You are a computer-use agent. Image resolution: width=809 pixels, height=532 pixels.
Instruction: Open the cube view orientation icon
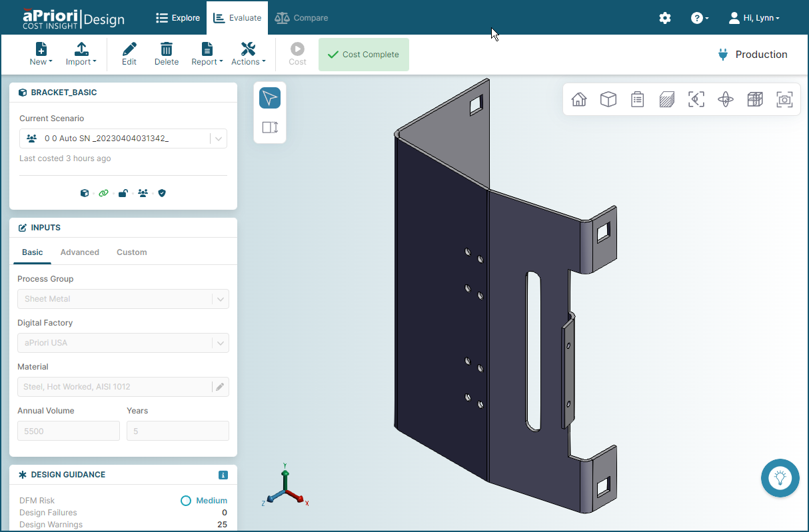coord(608,100)
